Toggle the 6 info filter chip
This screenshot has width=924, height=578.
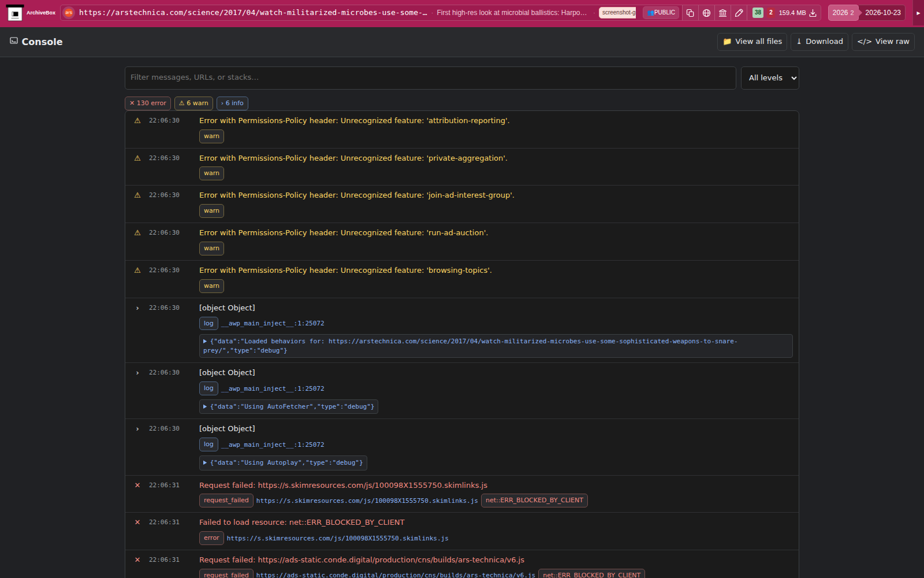point(232,103)
